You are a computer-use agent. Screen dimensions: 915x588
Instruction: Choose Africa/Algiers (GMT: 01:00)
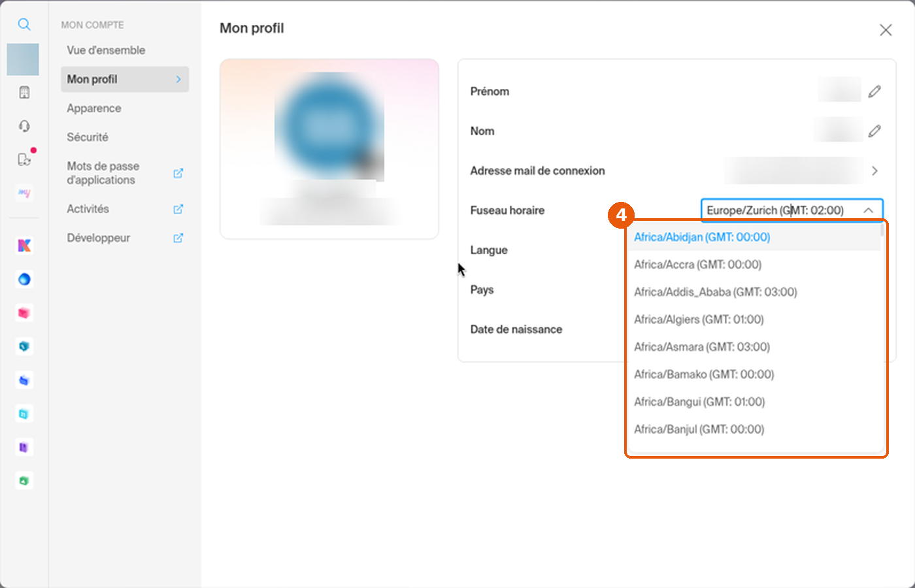[754, 319]
